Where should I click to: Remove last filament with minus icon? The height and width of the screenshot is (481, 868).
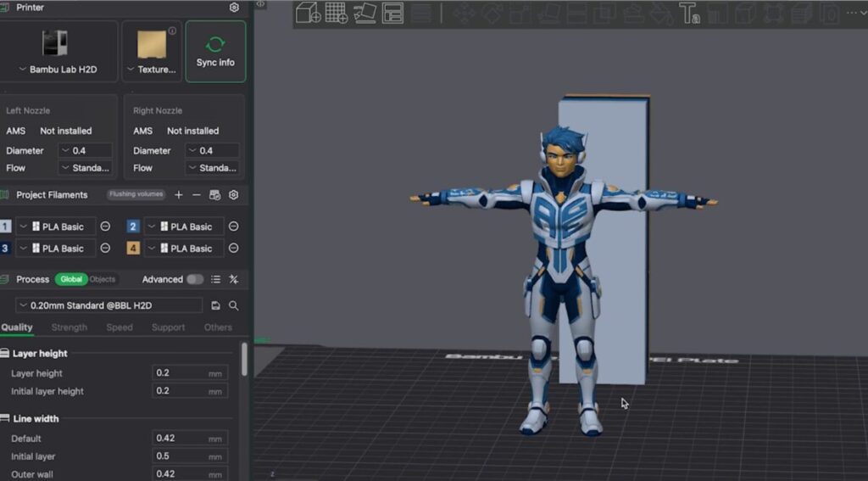[197, 195]
